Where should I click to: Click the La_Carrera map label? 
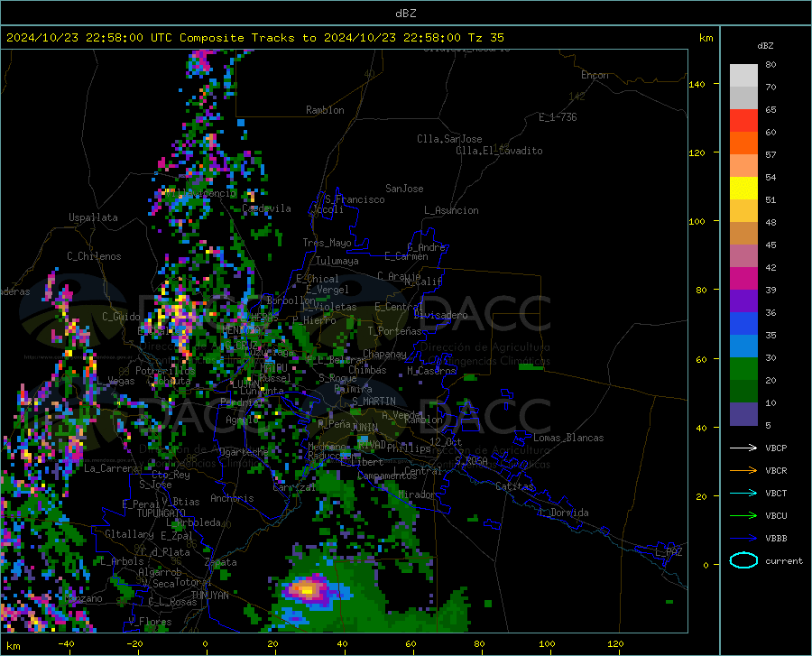111,468
